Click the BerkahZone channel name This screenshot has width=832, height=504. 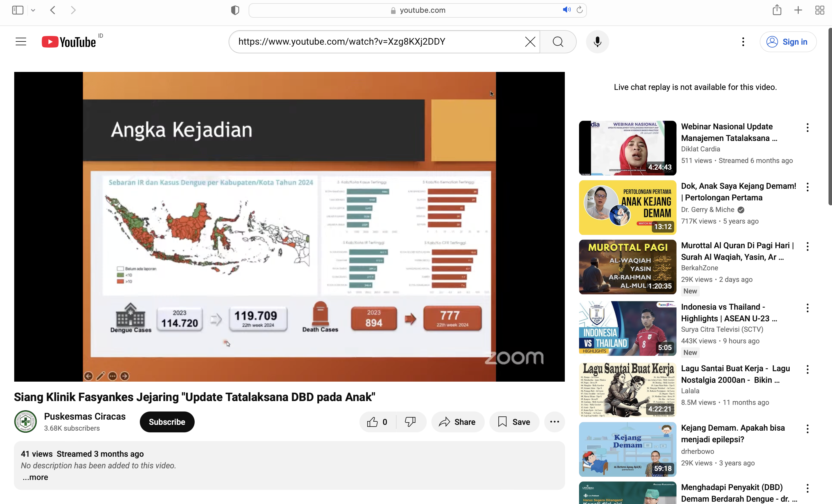(699, 268)
